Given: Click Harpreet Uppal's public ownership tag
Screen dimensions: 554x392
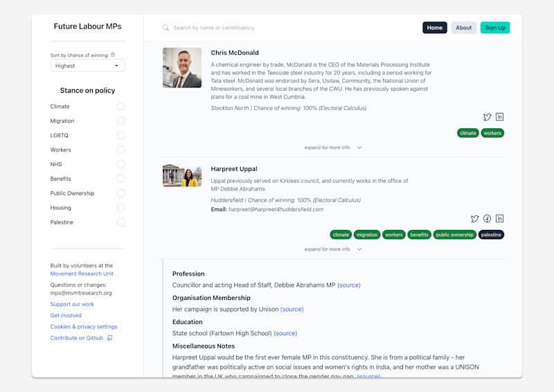Looking at the screenshot, I should tap(454, 235).
